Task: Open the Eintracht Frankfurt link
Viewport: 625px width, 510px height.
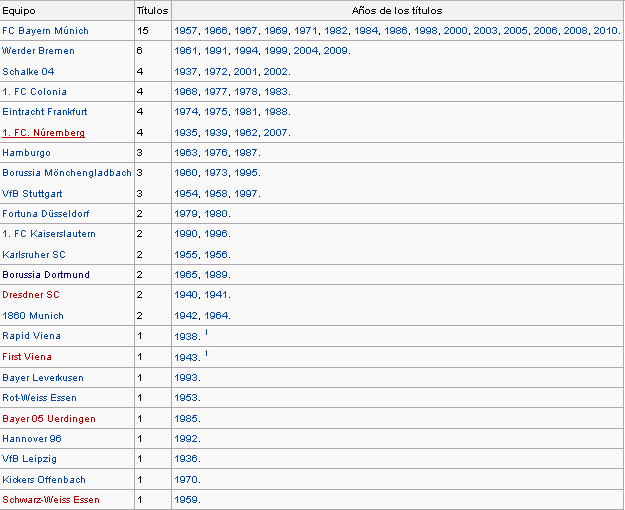Action: (45, 111)
